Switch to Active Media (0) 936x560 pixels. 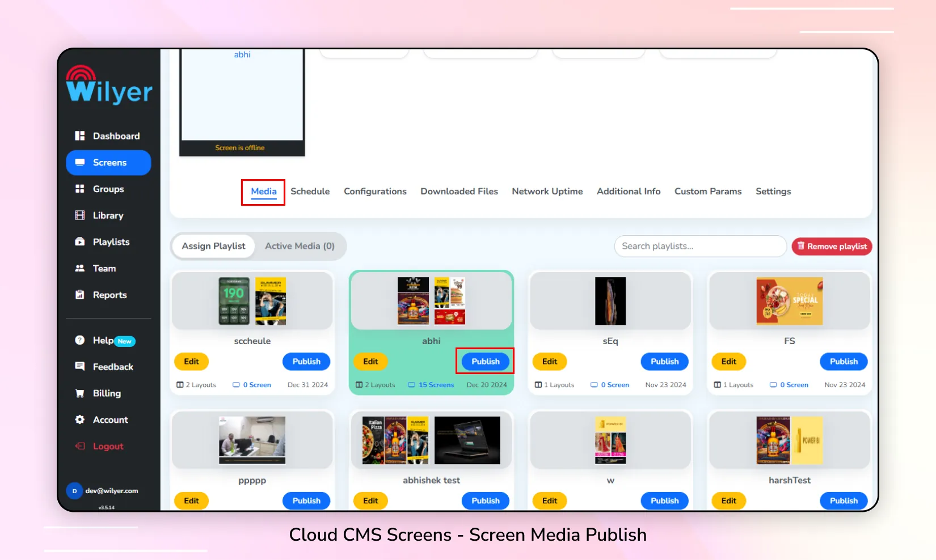[x=300, y=246]
